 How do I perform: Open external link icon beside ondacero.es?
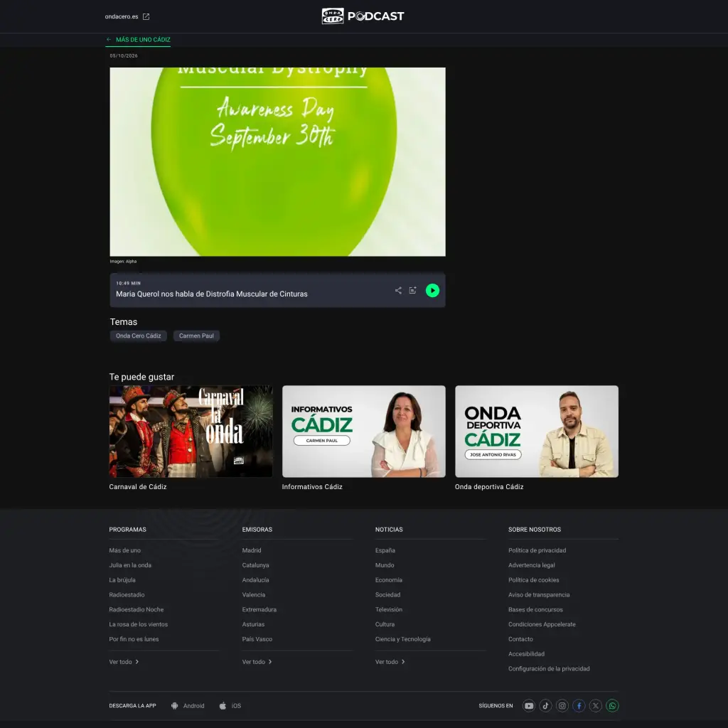point(146,17)
